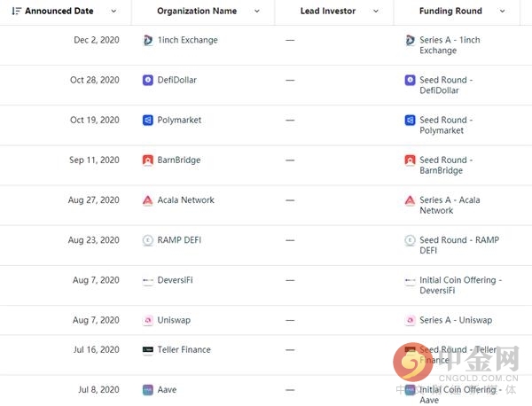The image size is (532, 406).
Task: Click the sort icon beside Announced Date
Action: pos(16,12)
